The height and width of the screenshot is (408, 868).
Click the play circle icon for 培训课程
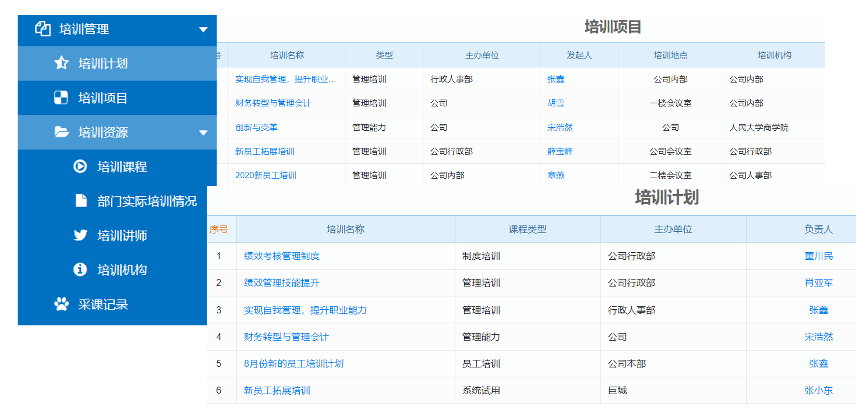(x=80, y=166)
